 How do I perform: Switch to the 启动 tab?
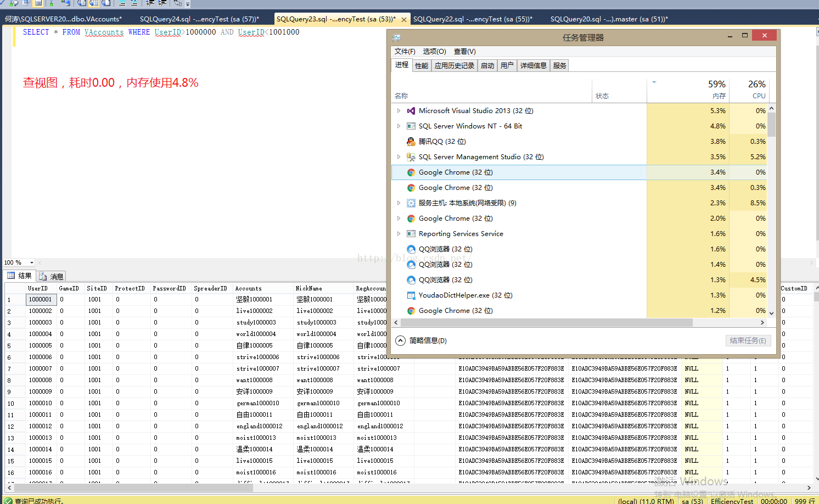487,66
